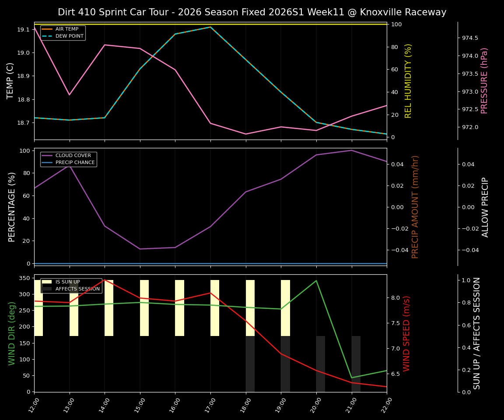Click the red WIND SPEED line peak at 14:00
This screenshot has height=420, width=504.
coord(105,280)
